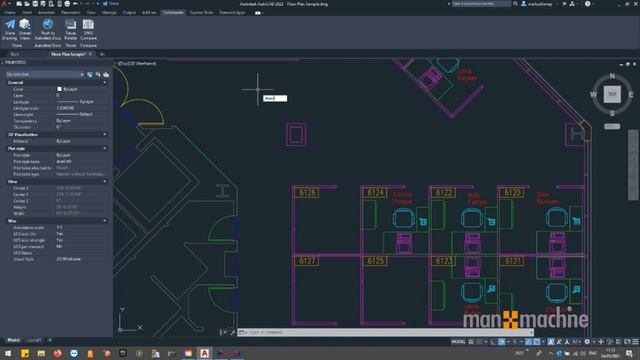
Task: Switch to the Start file tab
Action: [15, 54]
